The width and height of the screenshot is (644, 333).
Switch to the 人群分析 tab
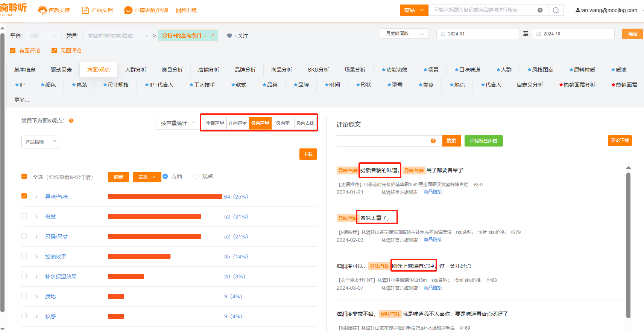[x=136, y=70]
